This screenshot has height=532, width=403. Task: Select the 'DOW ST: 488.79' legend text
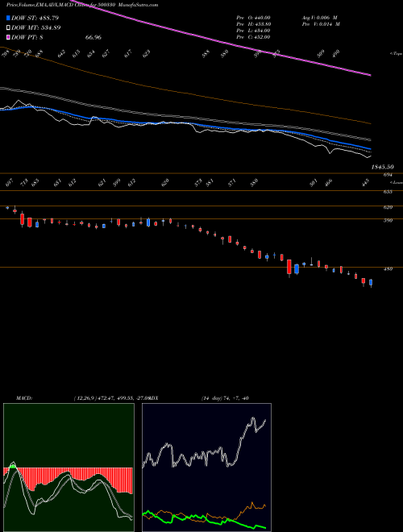coord(35,18)
